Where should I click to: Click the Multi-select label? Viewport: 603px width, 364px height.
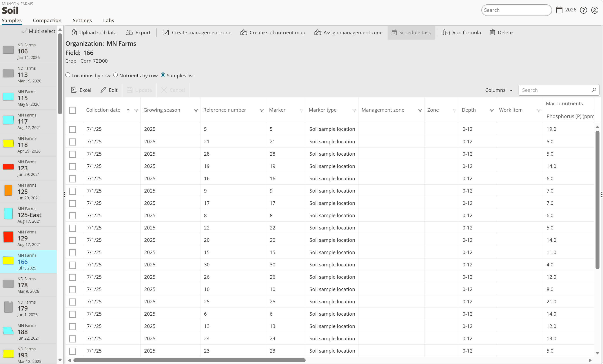pos(42,31)
